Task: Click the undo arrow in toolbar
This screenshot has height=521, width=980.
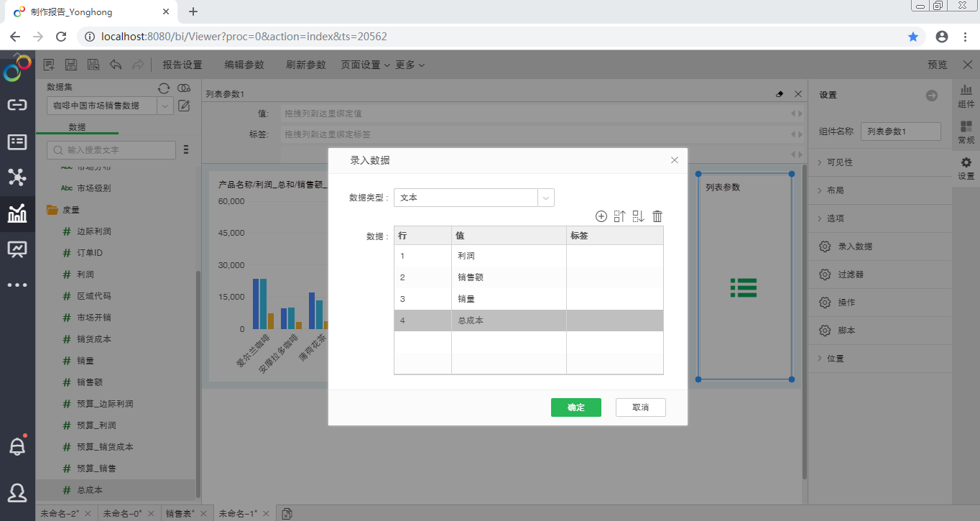Action: (x=115, y=65)
